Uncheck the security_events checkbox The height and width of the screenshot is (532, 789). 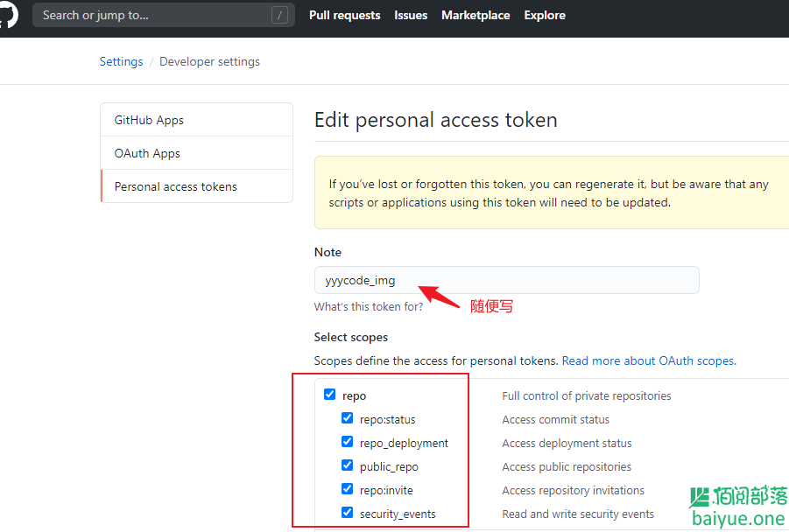(x=347, y=513)
